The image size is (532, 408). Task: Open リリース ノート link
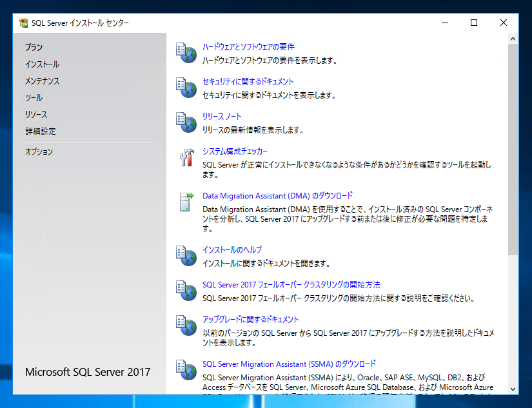click(x=222, y=116)
